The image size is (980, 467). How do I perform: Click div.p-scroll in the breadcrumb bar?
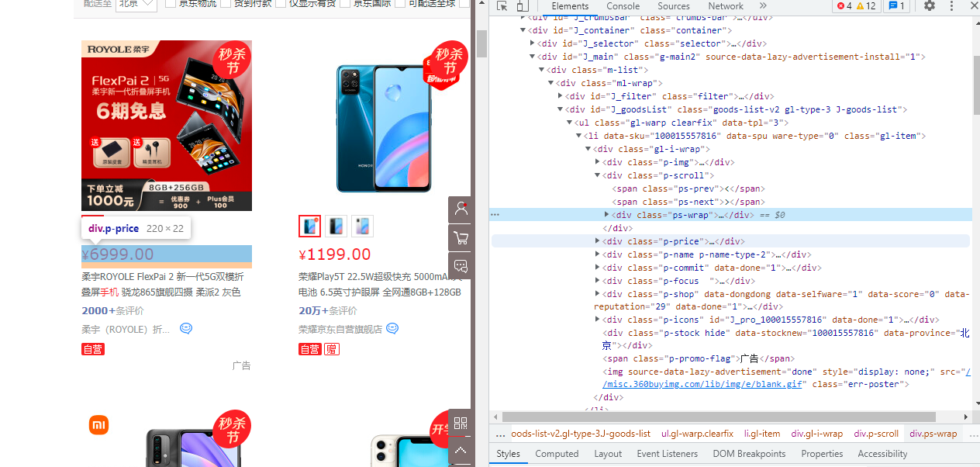point(876,434)
